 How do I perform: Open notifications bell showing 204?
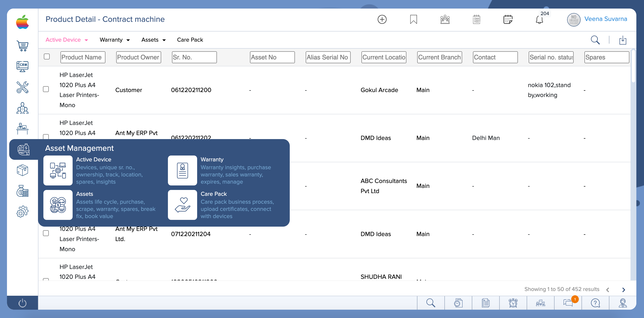pos(539,19)
